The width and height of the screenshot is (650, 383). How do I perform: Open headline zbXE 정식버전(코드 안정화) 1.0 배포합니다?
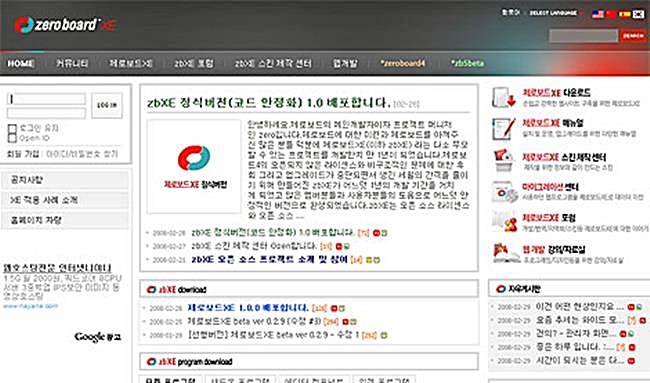click(269, 102)
